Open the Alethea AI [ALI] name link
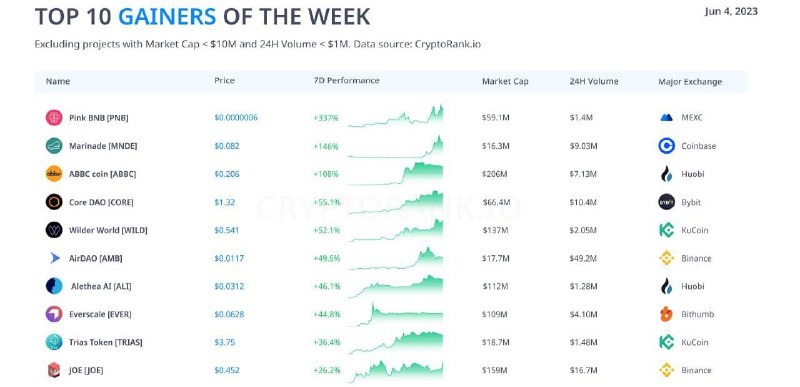The width and height of the screenshot is (800, 387). click(x=101, y=287)
